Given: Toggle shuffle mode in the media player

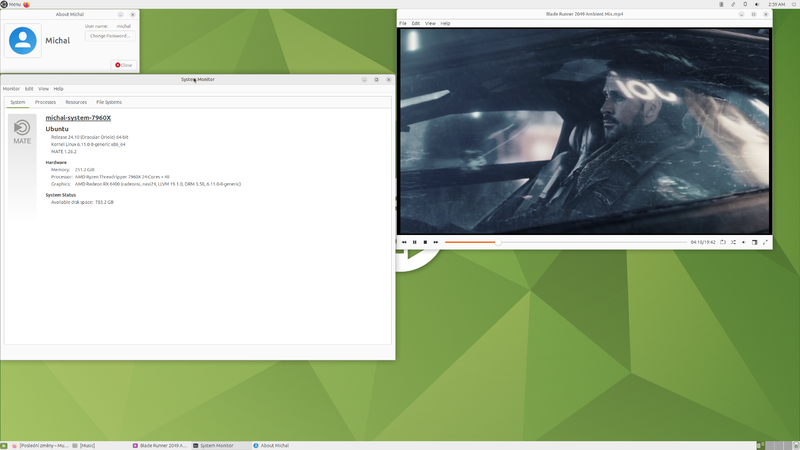Looking at the screenshot, I should (733, 242).
